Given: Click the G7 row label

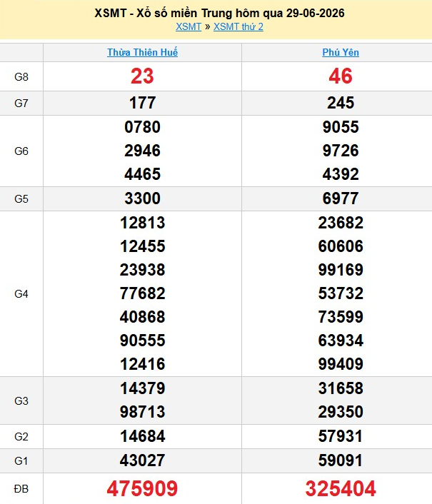Looking at the screenshot, I should (x=21, y=104).
